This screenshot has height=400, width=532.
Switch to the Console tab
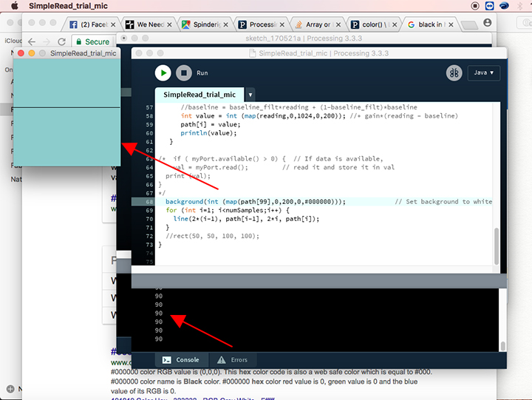pos(181,360)
